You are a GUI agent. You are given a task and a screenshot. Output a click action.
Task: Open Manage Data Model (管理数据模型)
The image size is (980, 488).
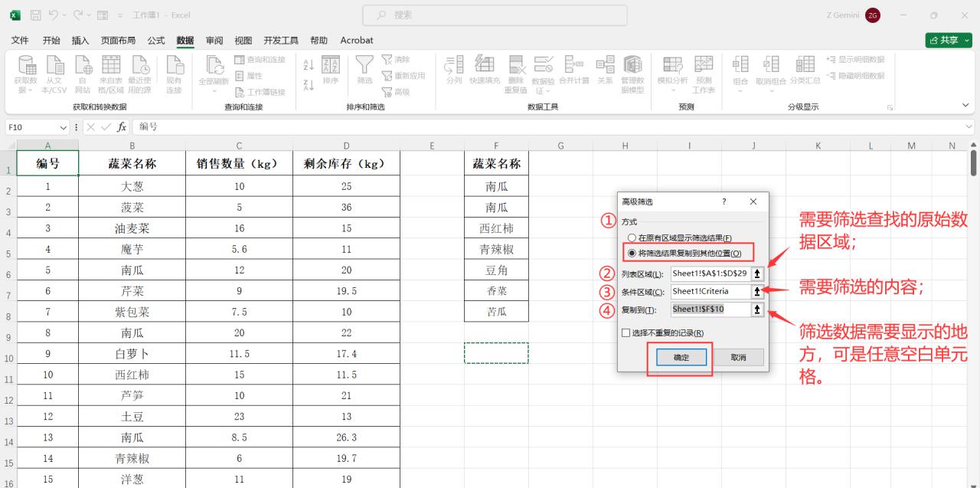pos(632,74)
